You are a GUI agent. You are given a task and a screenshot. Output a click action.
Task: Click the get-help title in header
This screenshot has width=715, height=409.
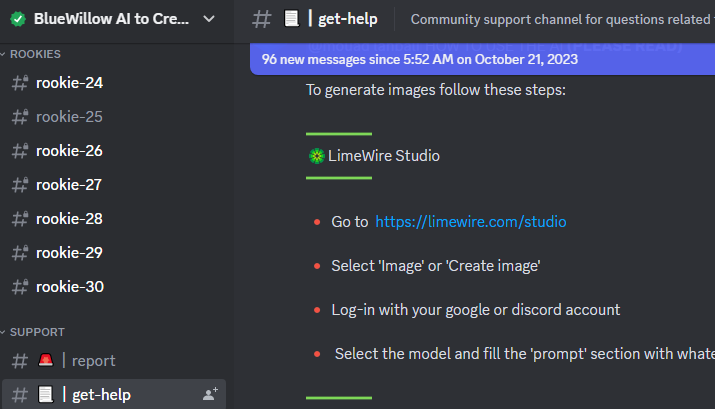pyautogui.click(x=348, y=19)
